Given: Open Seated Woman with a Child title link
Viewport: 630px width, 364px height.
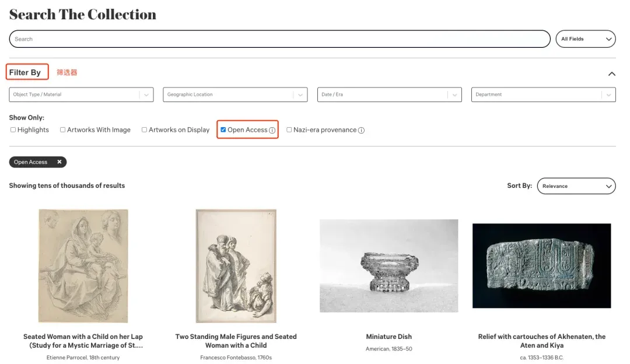Looking at the screenshot, I should pyautogui.click(x=83, y=341).
